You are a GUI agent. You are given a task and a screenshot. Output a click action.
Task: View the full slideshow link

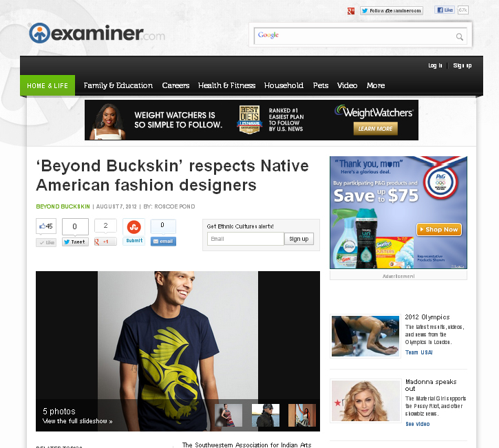[x=78, y=421]
